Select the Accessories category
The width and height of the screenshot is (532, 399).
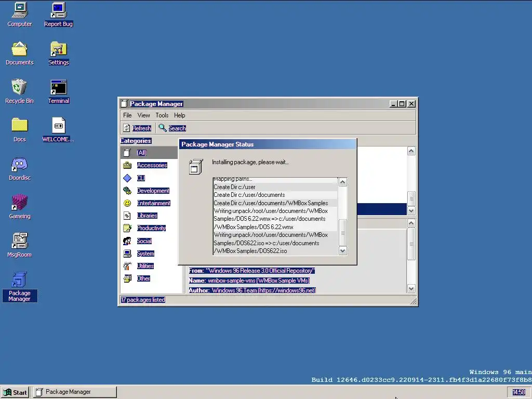[149, 165]
